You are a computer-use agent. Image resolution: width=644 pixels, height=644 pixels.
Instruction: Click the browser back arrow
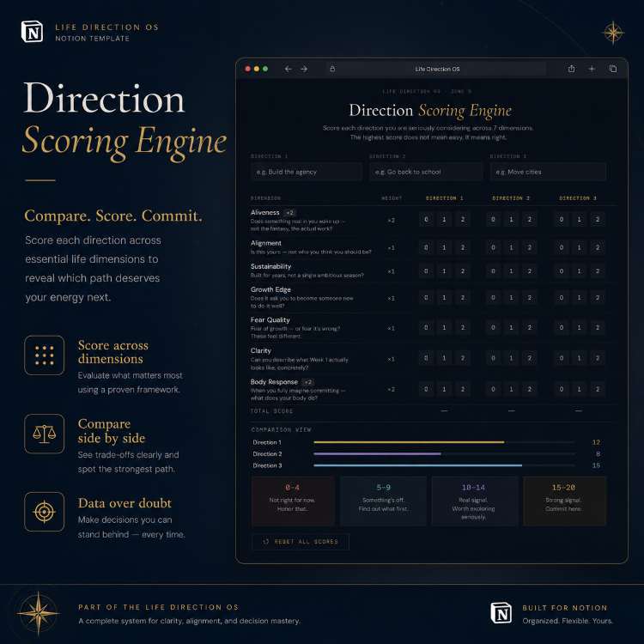(289, 69)
